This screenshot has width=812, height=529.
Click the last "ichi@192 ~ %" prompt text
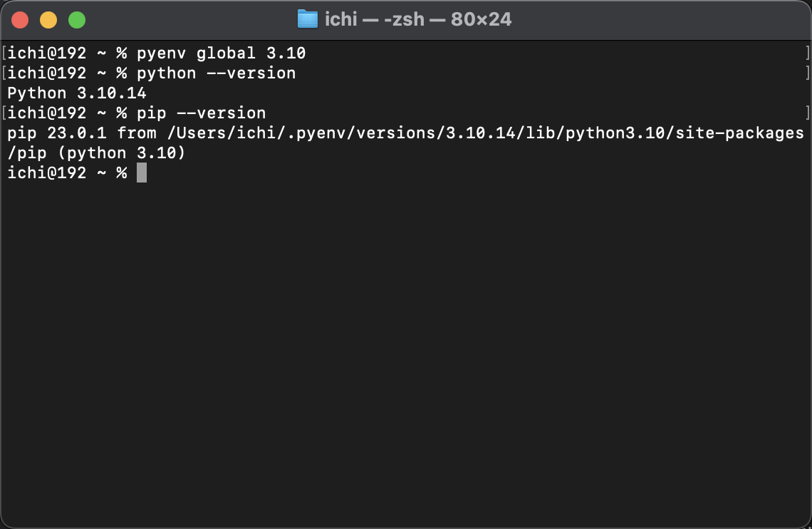(68, 173)
